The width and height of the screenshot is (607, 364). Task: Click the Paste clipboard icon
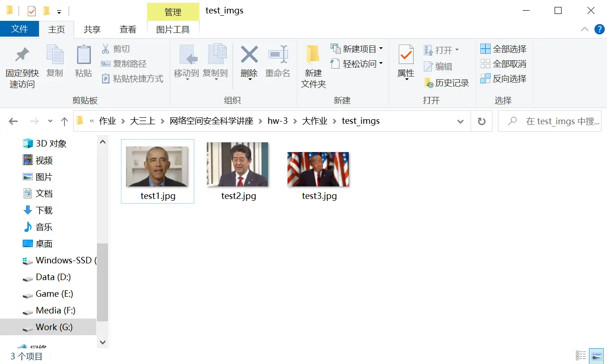(x=83, y=55)
